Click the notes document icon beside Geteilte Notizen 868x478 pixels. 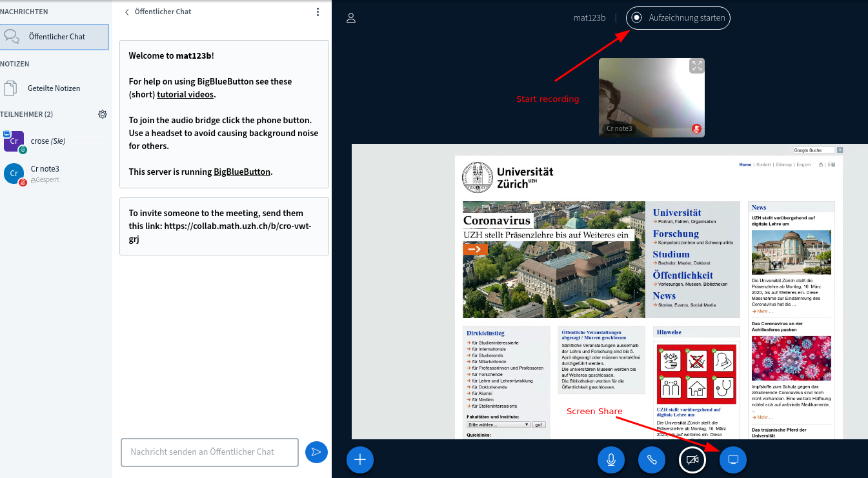point(10,88)
